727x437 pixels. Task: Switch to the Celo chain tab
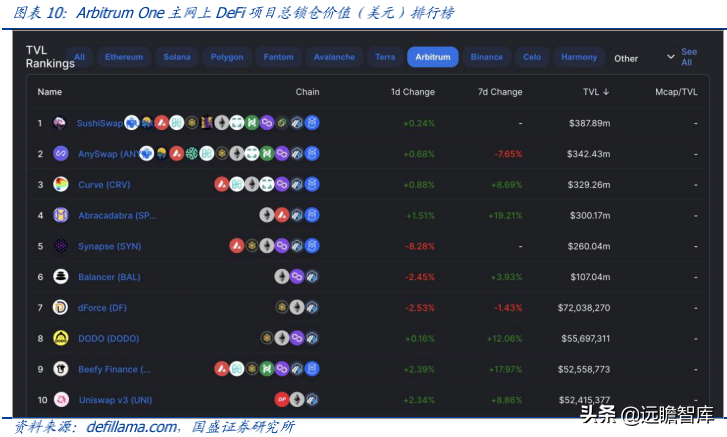[532, 57]
